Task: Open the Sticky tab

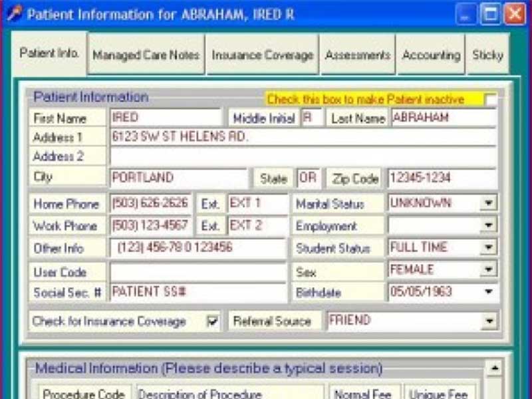Action: point(487,55)
